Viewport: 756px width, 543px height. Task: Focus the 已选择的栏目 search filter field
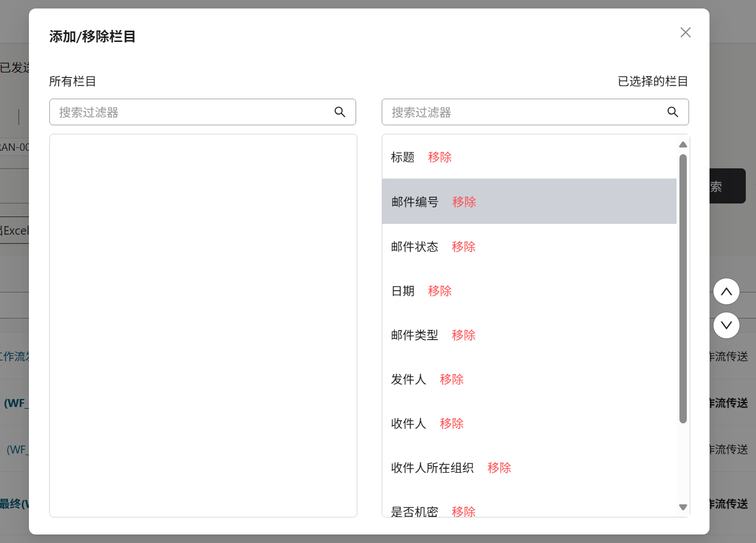click(525, 112)
